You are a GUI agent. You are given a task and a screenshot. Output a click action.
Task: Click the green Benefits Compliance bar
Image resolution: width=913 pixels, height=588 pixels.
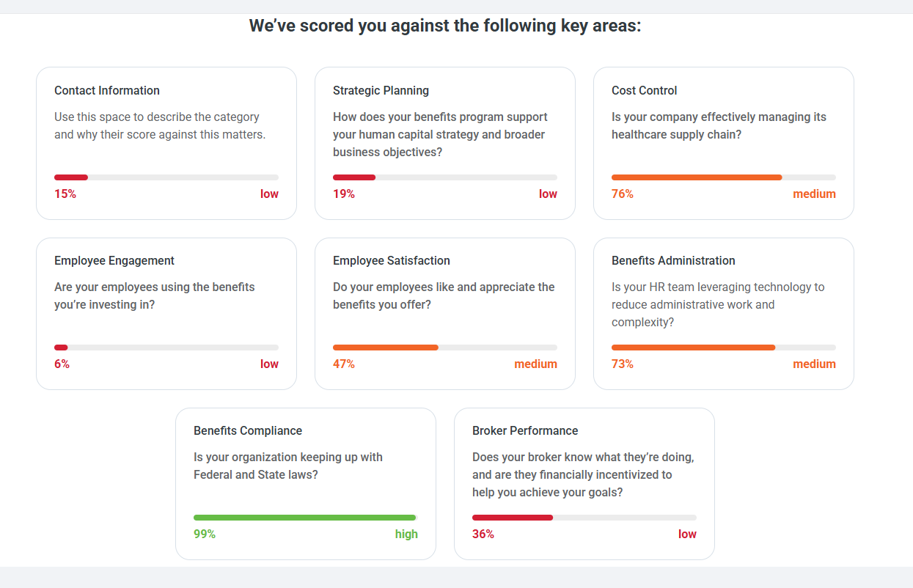[x=305, y=518]
